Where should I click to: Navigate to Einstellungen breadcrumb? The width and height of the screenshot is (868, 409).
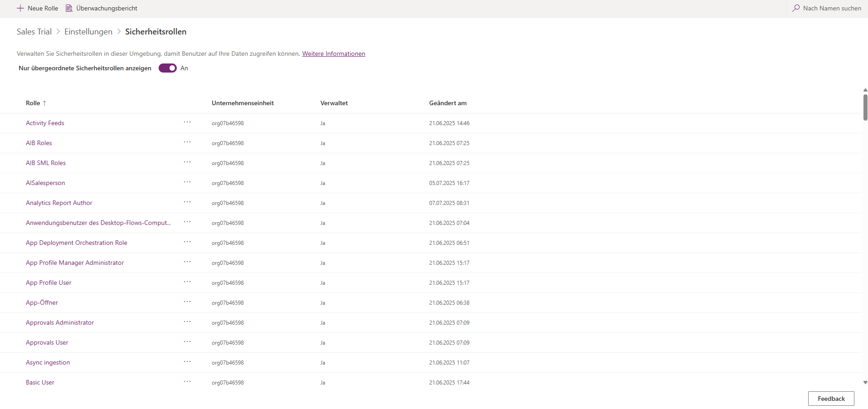pos(88,32)
